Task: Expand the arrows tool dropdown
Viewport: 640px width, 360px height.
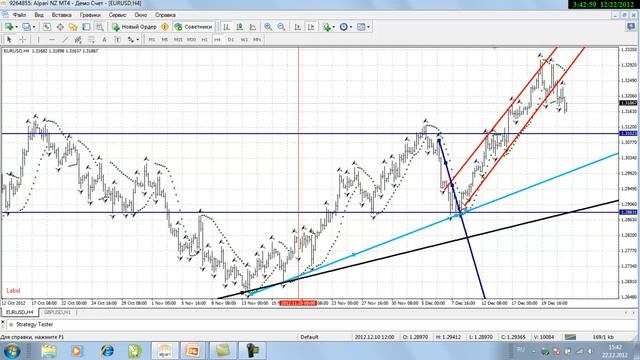Action: pos(138,40)
